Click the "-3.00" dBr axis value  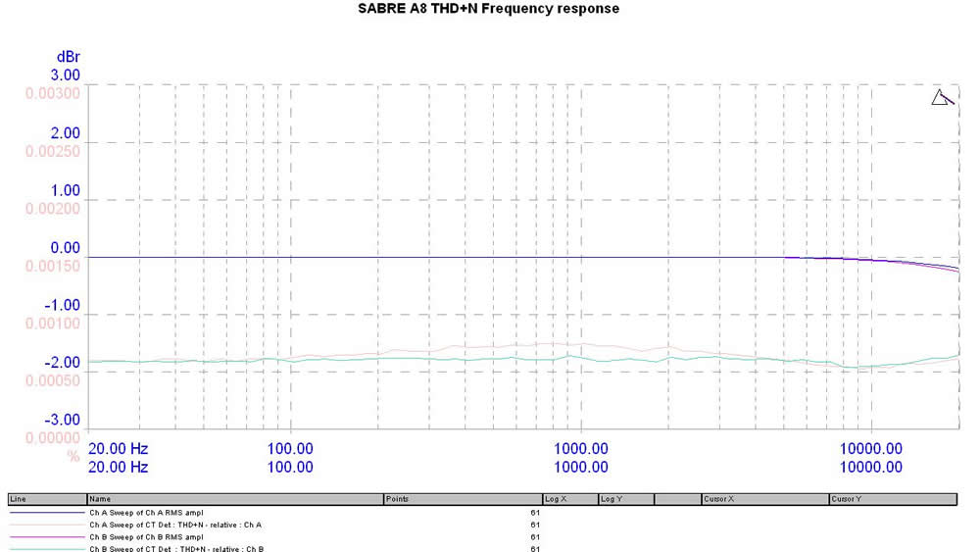coord(62,420)
